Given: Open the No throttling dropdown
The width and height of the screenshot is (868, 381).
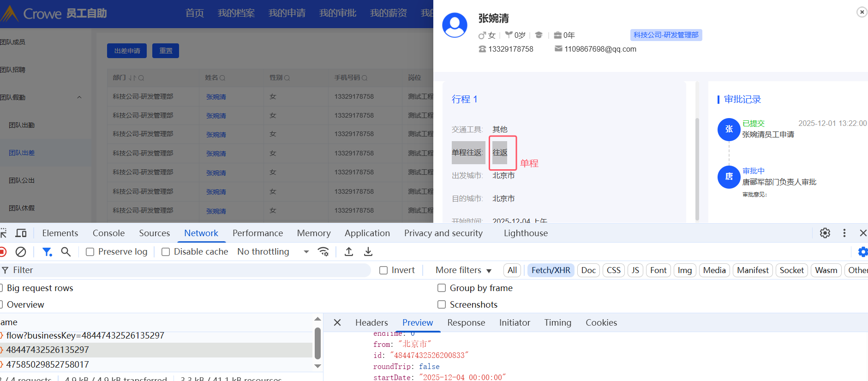Looking at the screenshot, I should coord(273,251).
